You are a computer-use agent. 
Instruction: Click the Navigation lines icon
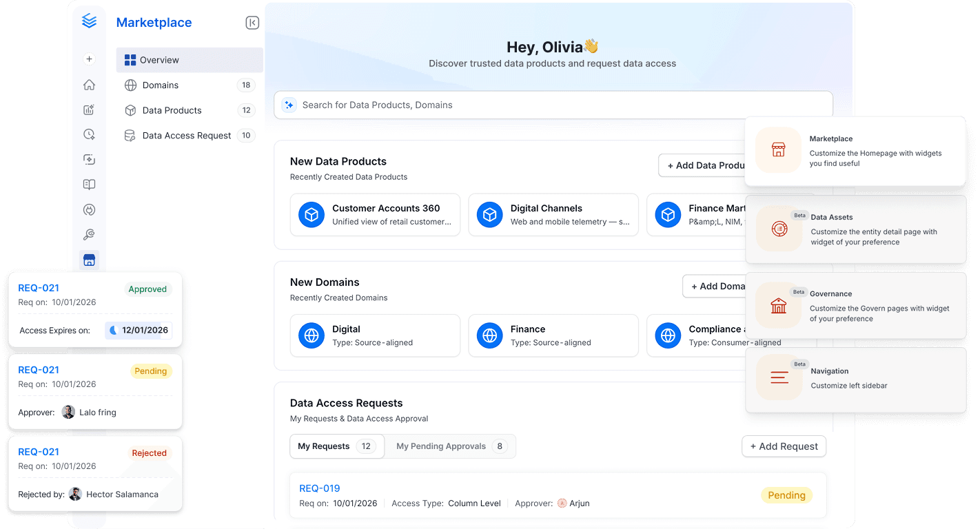click(779, 377)
